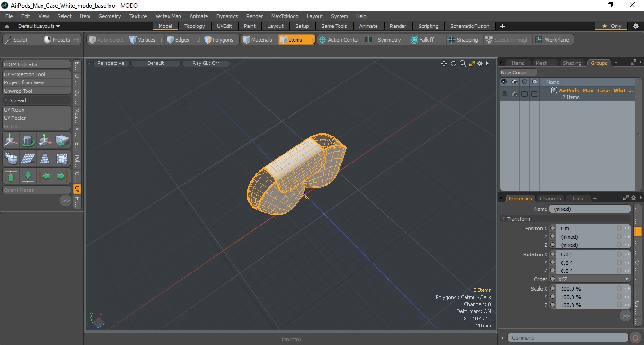
Task: Open the Texture menu
Action: tap(138, 16)
